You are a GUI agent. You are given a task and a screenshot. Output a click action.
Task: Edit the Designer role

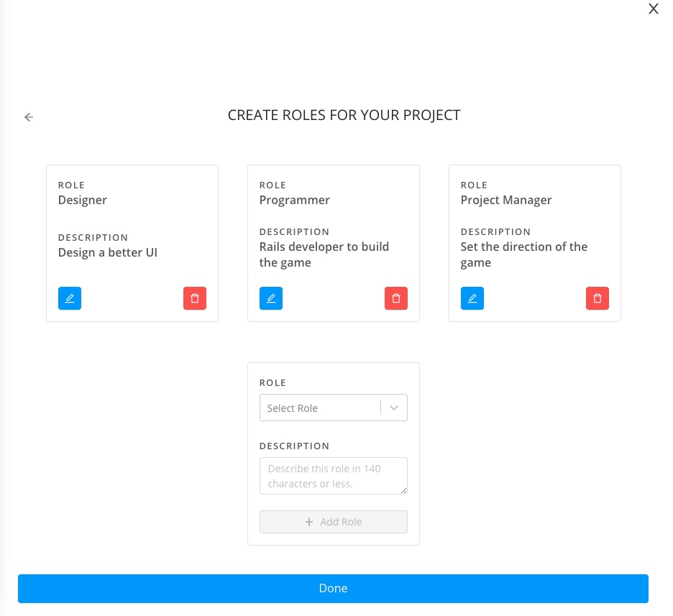click(70, 298)
